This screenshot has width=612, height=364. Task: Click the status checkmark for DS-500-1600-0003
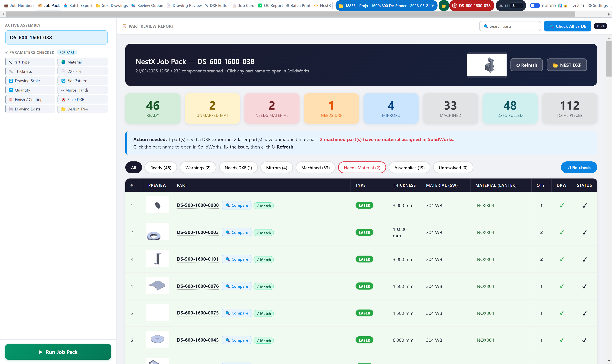pyautogui.click(x=584, y=233)
